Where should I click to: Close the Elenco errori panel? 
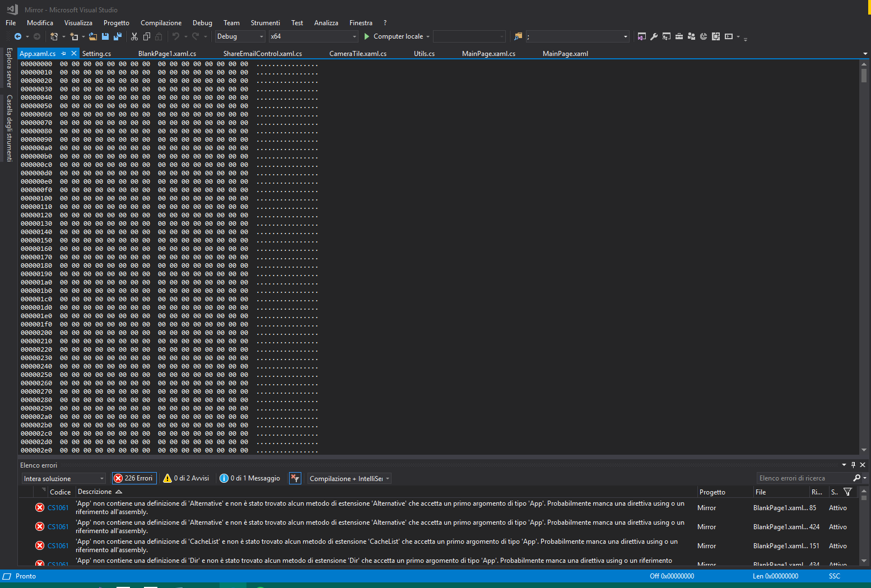(863, 465)
